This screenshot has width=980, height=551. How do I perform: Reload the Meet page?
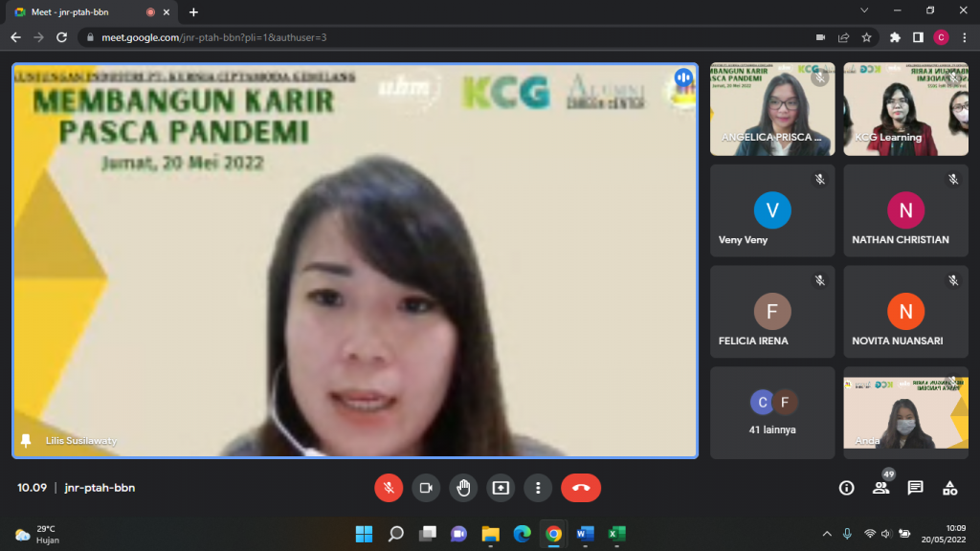(61, 37)
